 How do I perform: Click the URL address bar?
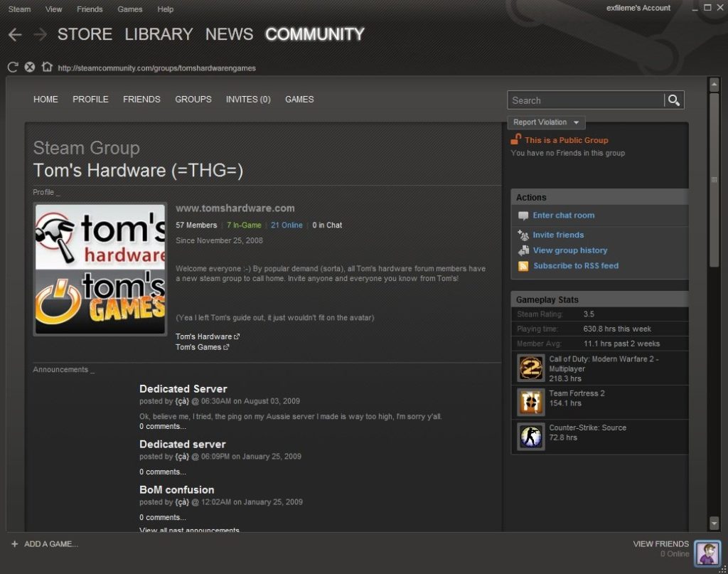pos(157,68)
